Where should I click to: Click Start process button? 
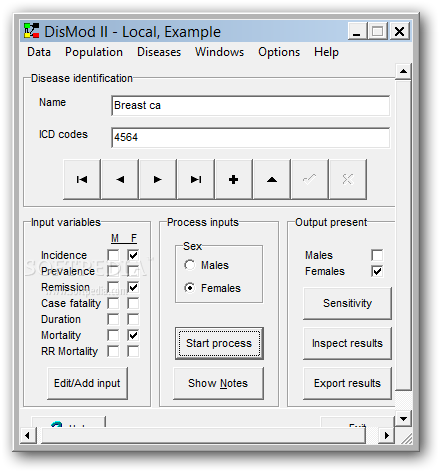[219, 343]
